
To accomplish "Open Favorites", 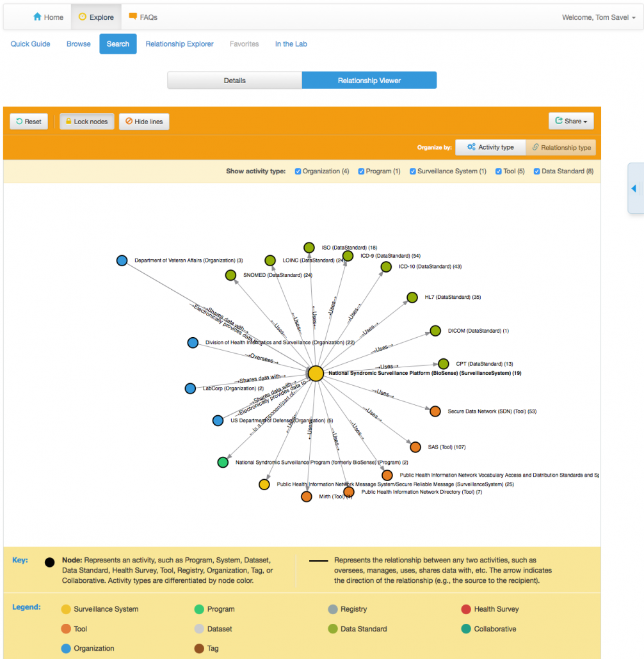I will 244,44.
